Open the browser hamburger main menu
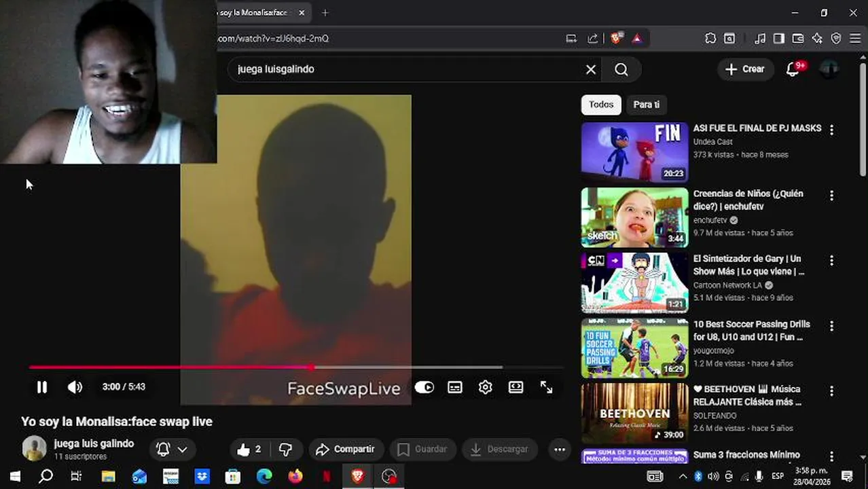This screenshot has height=489, width=868. pyautogui.click(x=855, y=39)
